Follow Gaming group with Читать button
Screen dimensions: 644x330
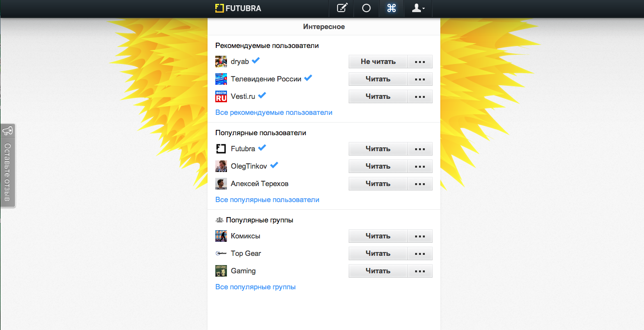point(378,271)
